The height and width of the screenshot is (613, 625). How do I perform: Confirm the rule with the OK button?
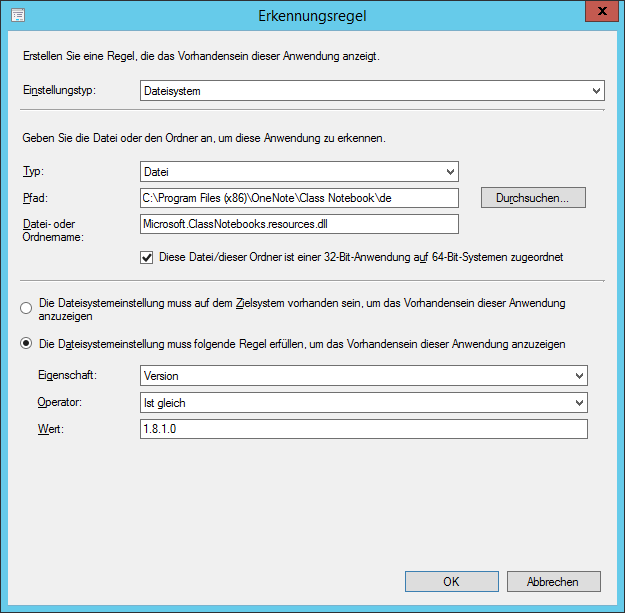pos(451,581)
